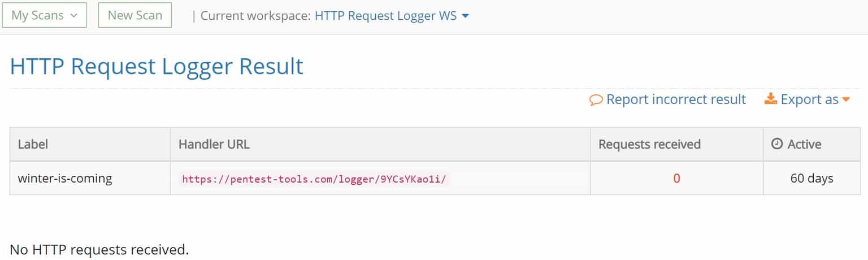Select the winter-is-coming label cell
The image size is (868, 260).
pyautogui.click(x=65, y=179)
